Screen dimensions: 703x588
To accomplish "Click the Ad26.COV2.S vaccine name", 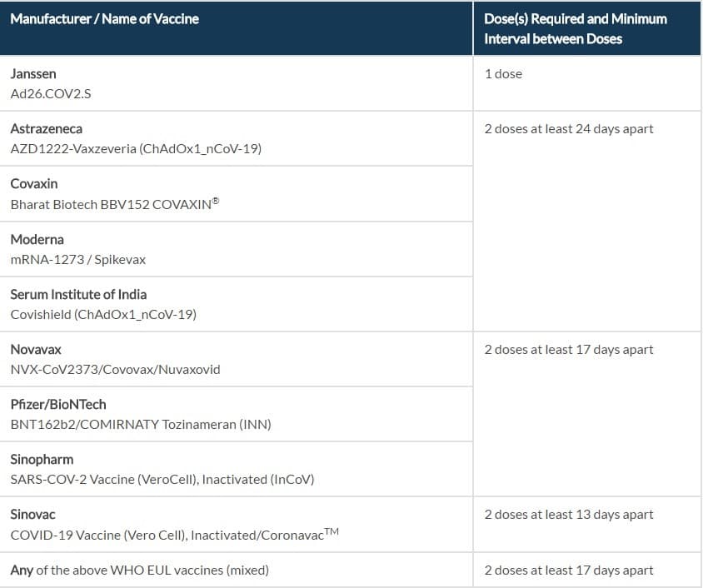I will (51, 94).
